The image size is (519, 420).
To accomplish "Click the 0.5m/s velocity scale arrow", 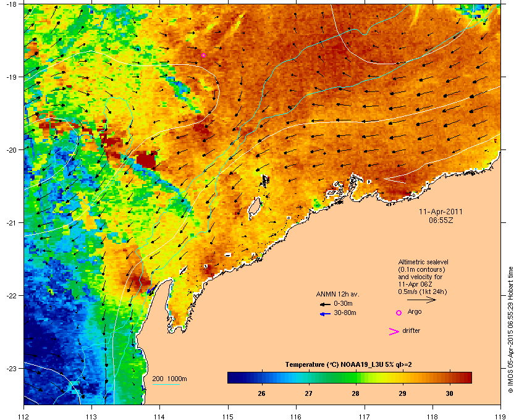I will [421, 300].
